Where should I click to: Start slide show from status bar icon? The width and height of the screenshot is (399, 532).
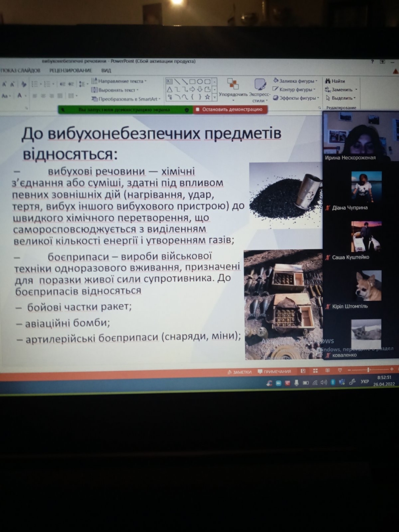pos(340,370)
